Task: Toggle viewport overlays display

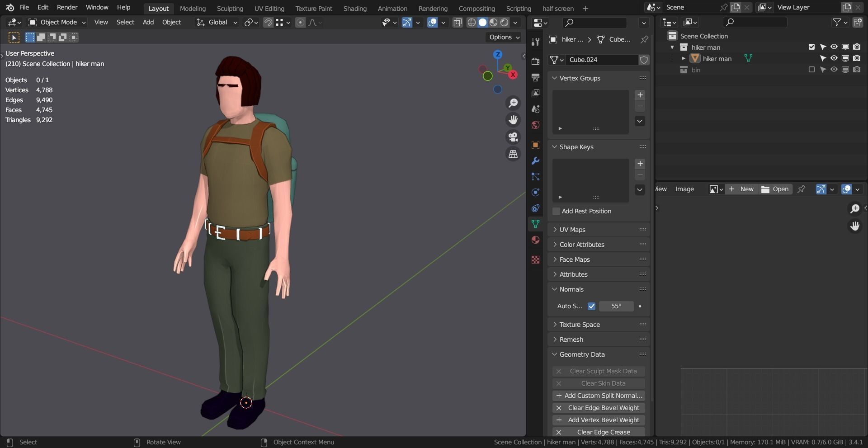Action: pyautogui.click(x=432, y=22)
